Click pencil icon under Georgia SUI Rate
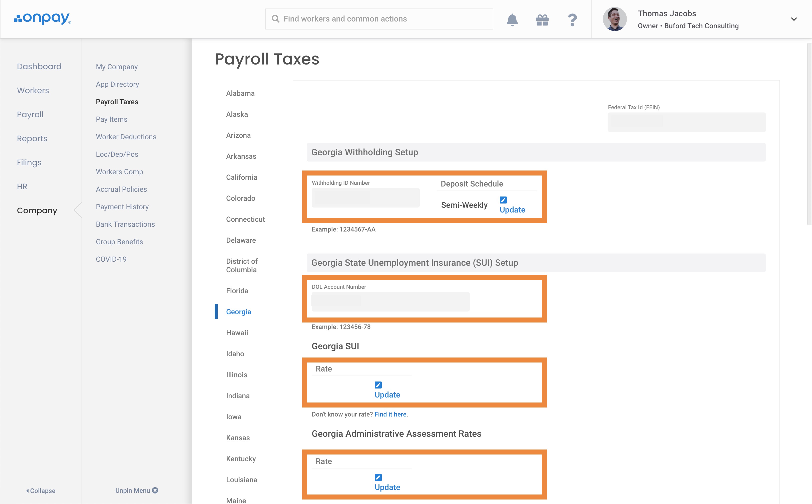This screenshot has height=504, width=812. click(x=378, y=385)
